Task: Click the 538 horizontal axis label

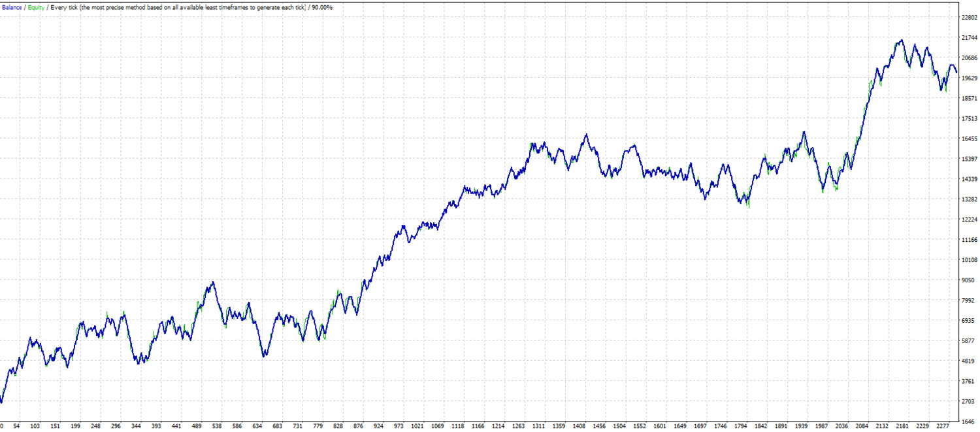Action: point(216,426)
